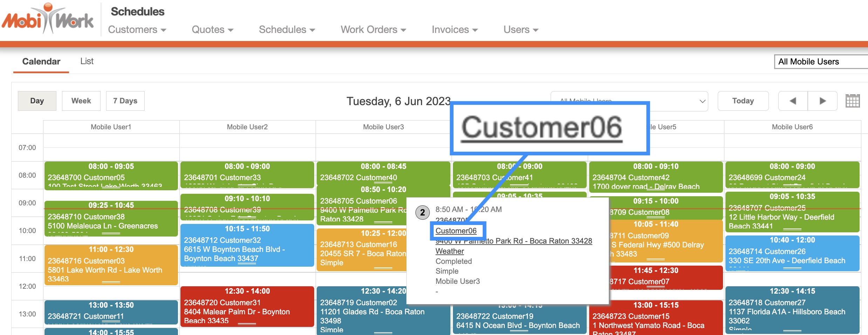
Task: Switch to 7 Days view
Action: pyautogui.click(x=125, y=101)
